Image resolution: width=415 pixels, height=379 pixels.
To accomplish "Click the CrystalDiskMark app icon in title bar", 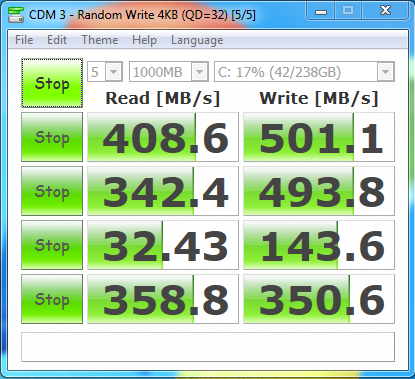I will coord(16,15).
